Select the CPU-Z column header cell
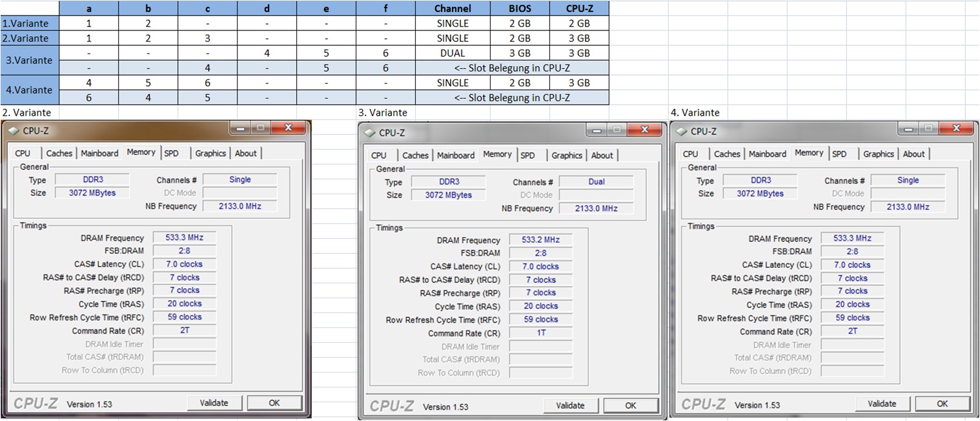 click(x=579, y=8)
